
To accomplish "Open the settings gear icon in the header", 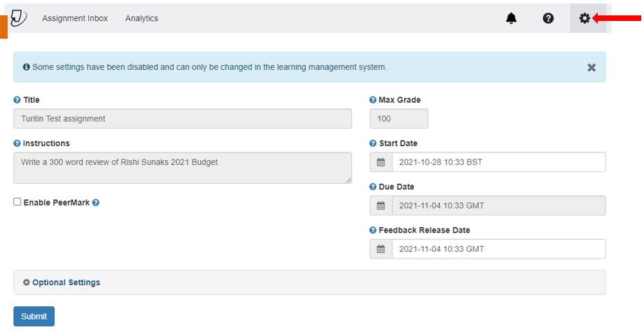I will 584,18.
